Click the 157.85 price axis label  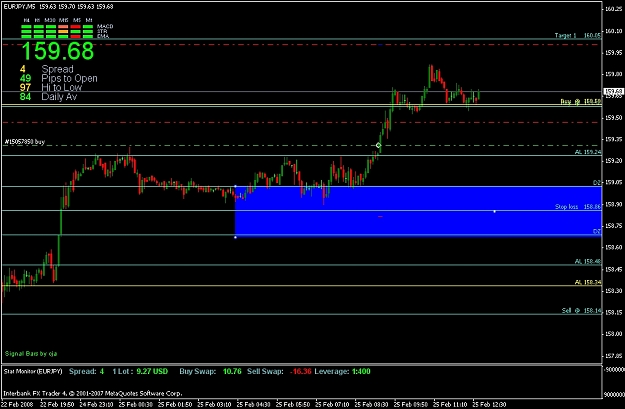613,356
